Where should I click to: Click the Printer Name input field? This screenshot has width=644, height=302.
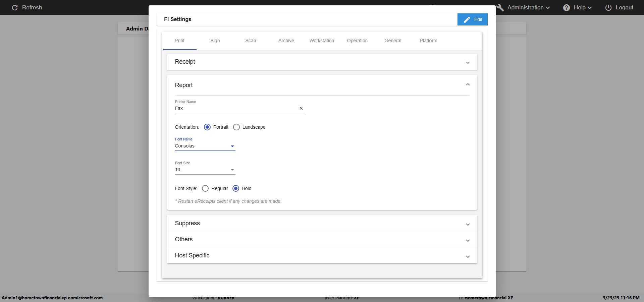[235, 108]
